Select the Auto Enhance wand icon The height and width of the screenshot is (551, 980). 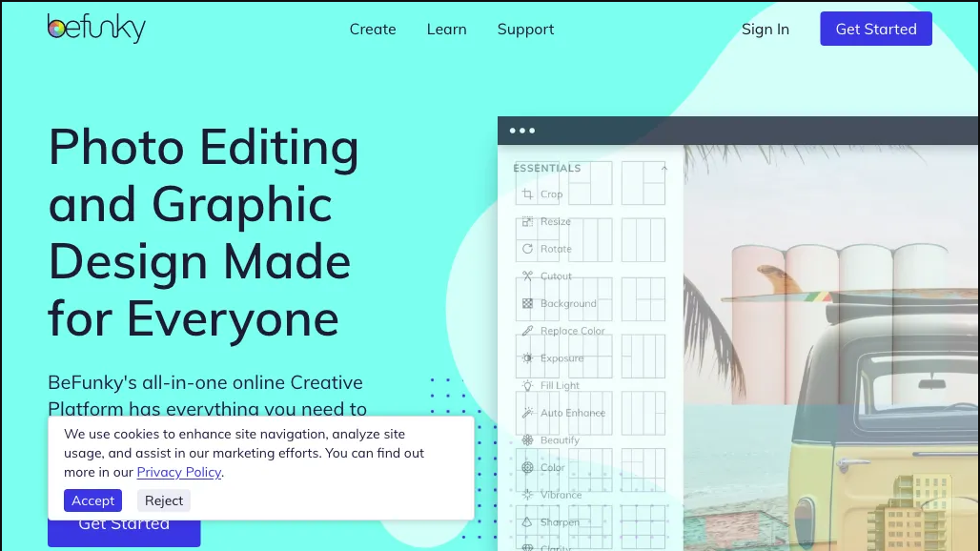point(527,413)
